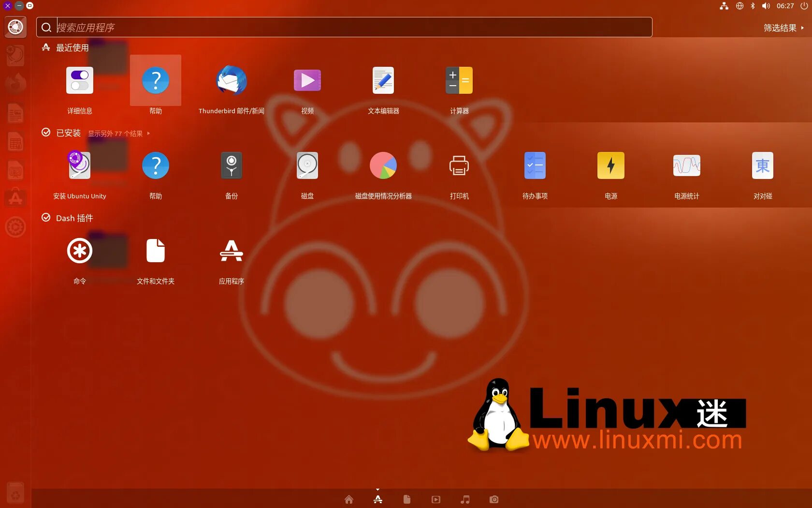Launch the 待办事项 to-do app
The height and width of the screenshot is (508, 812).
(x=535, y=165)
